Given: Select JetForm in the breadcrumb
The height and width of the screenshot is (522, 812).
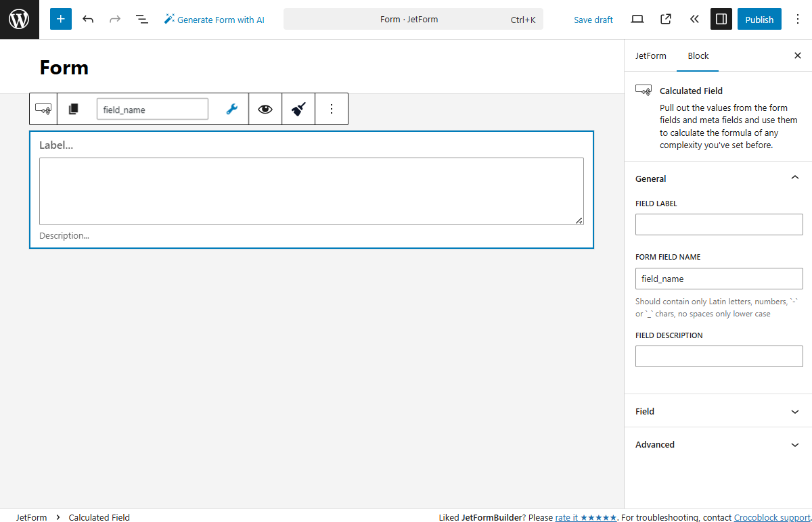Looking at the screenshot, I should tap(32, 517).
